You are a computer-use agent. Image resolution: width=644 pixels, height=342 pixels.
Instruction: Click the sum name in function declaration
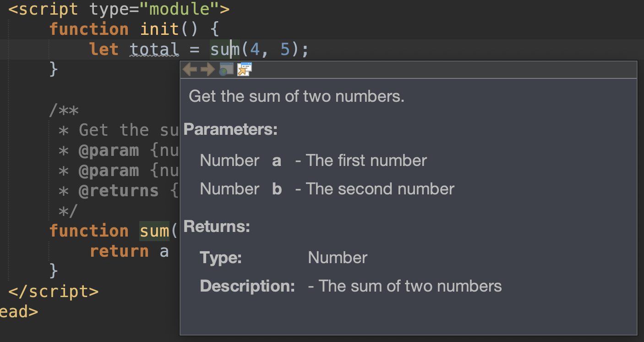(154, 231)
